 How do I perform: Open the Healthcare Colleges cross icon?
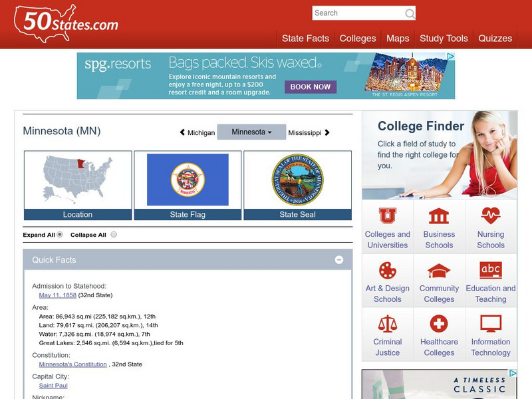click(439, 323)
